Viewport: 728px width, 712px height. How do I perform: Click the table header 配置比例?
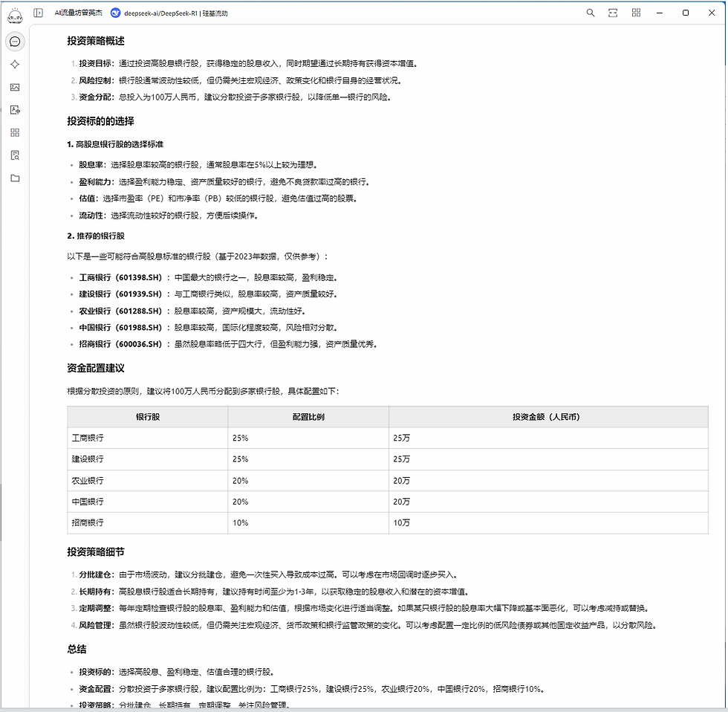pos(308,417)
